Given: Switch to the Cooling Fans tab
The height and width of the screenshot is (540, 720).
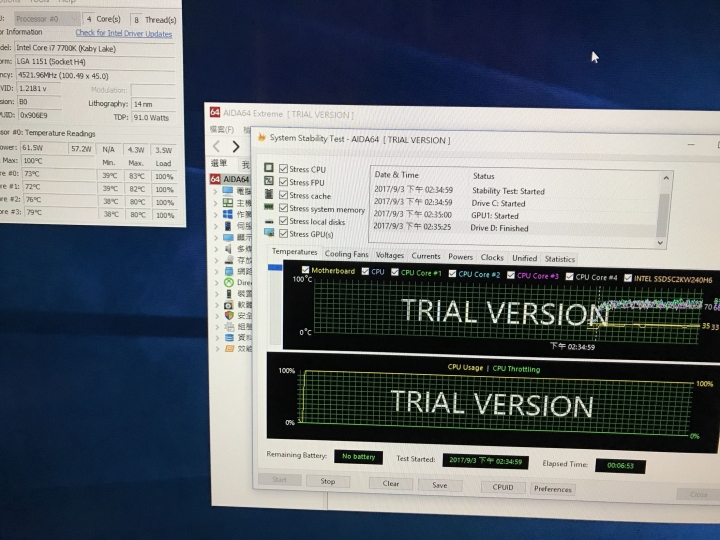Looking at the screenshot, I should pos(346,253).
